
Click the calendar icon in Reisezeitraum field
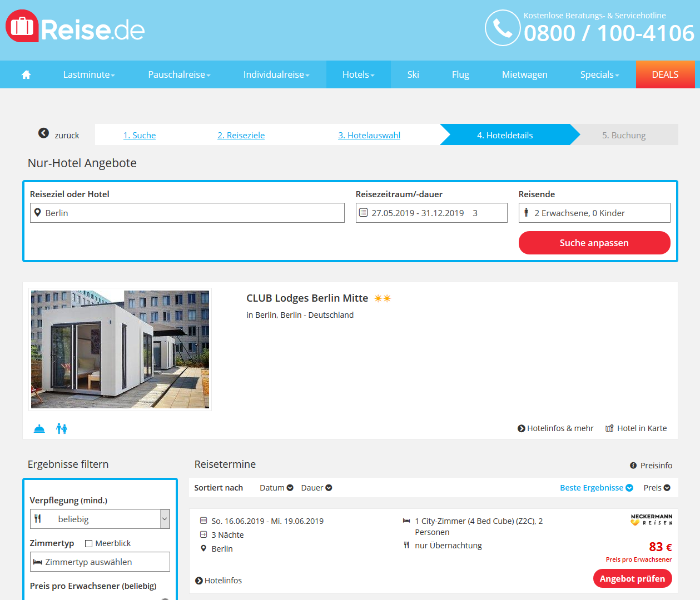pyautogui.click(x=364, y=213)
